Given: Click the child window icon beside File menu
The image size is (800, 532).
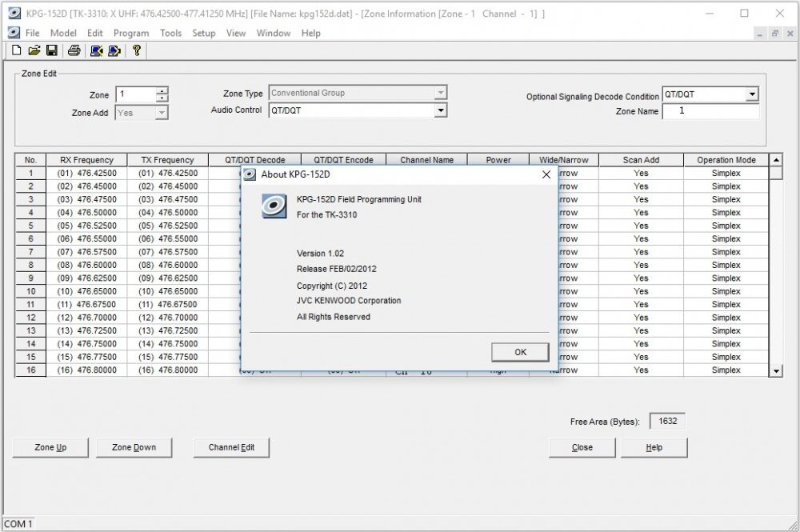Looking at the screenshot, I should coord(14,33).
